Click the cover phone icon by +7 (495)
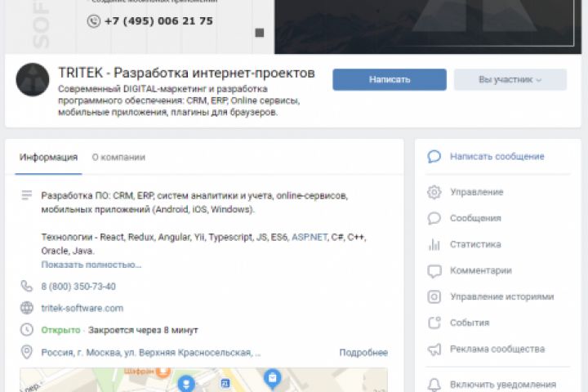 94,21
